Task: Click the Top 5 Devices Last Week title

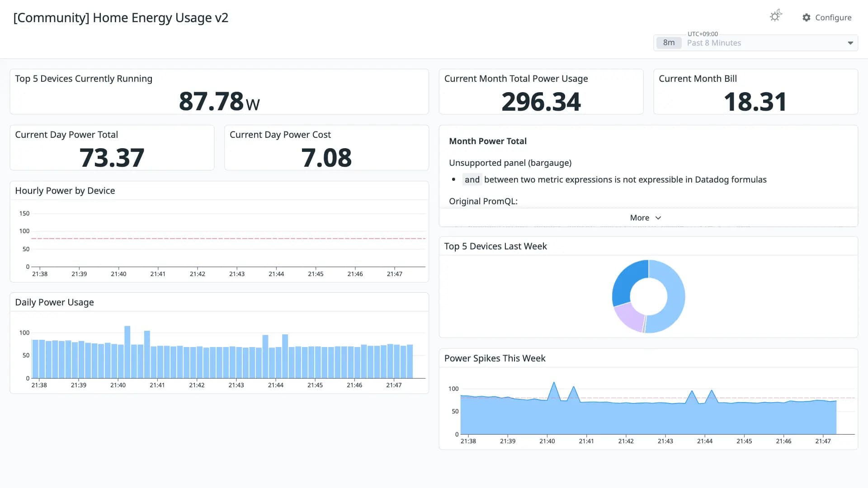Action: 495,246
